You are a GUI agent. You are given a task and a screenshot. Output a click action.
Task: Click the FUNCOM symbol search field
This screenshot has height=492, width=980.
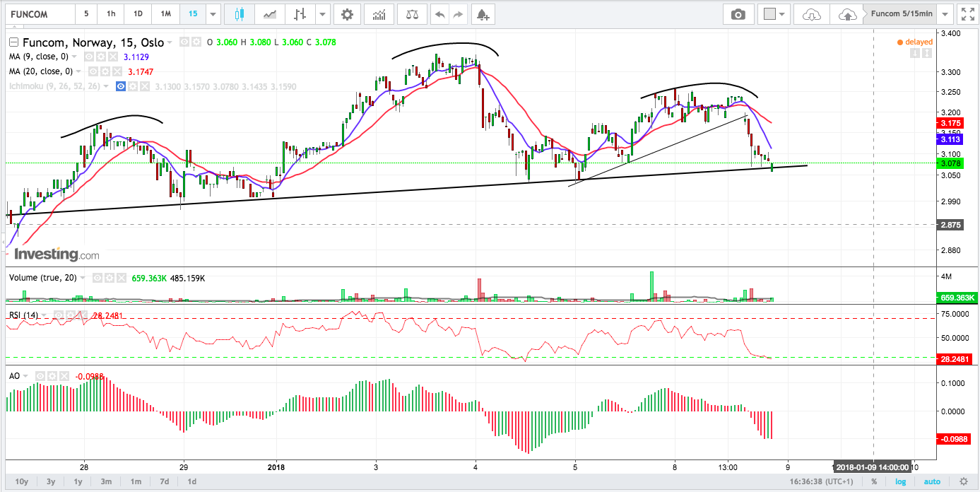(x=39, y=14)
